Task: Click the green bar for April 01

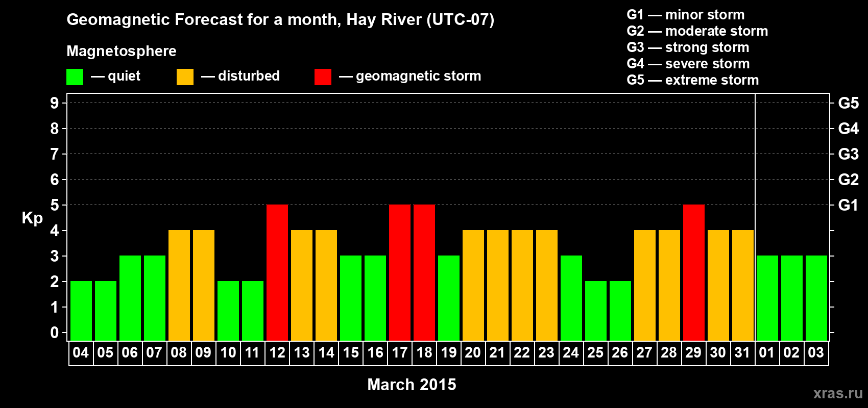Action: (767, 298)
